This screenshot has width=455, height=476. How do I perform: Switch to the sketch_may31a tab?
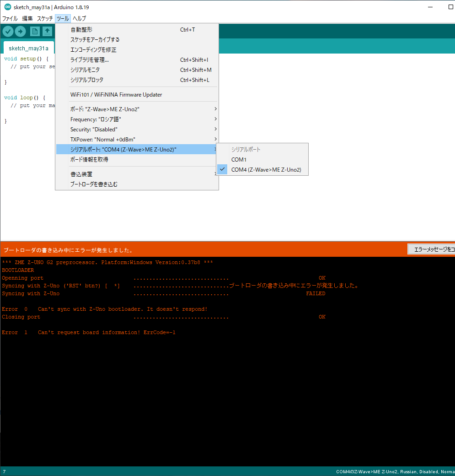28,48
